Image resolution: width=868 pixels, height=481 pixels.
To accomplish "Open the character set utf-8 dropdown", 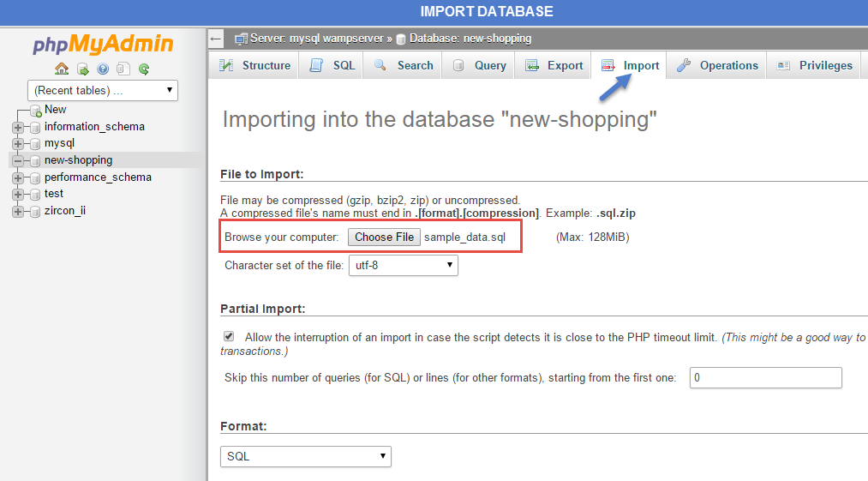I will 403,266.
